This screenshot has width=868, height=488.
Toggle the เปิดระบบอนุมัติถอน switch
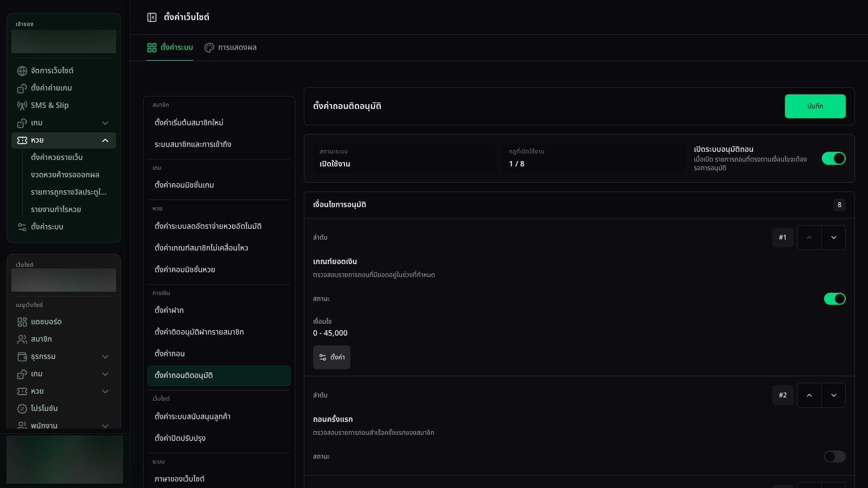[834, 158]
